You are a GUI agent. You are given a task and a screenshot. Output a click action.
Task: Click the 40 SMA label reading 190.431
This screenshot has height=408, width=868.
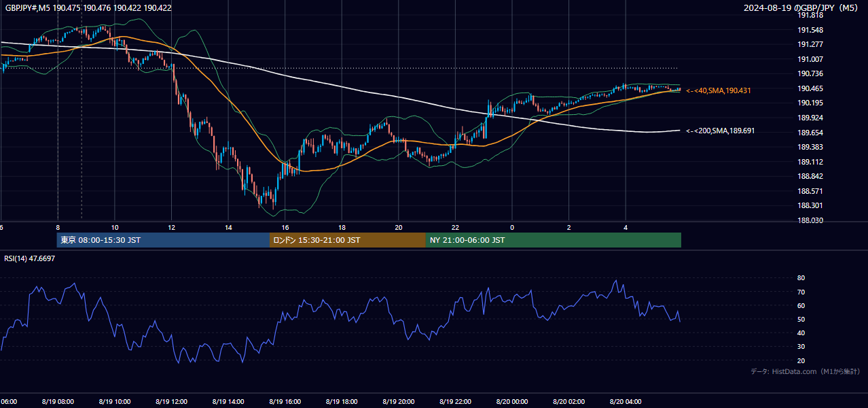[x=718, y=90]
